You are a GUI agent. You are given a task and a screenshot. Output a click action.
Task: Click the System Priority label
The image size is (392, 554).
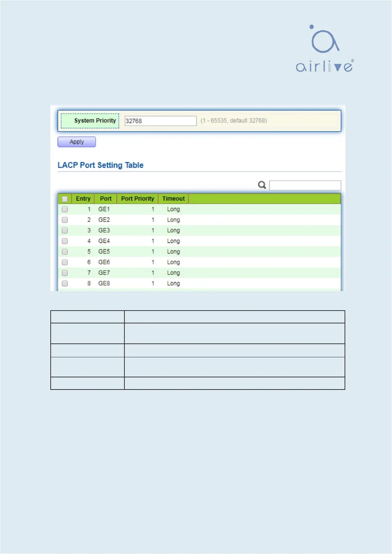95,121
